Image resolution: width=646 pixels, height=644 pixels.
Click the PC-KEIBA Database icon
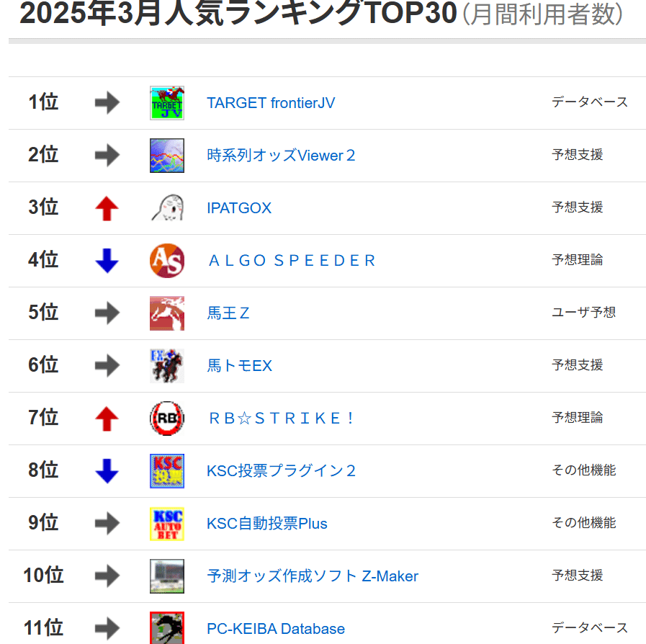coord(166,628)
